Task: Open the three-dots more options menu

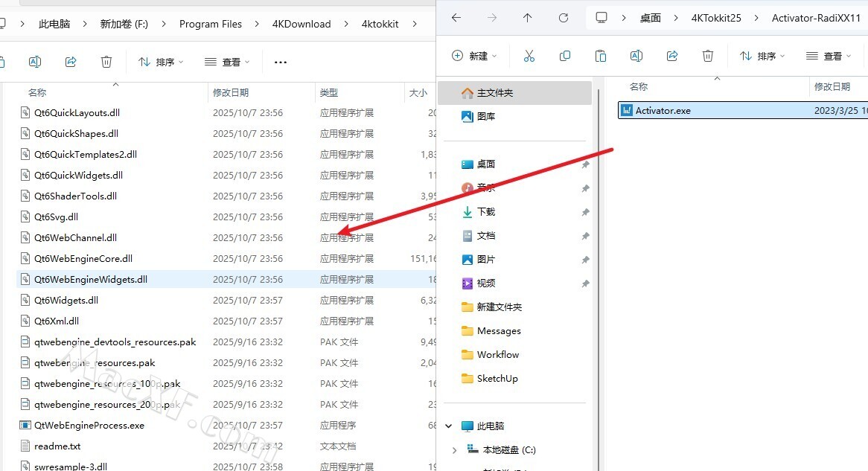Action: [281, 62]
